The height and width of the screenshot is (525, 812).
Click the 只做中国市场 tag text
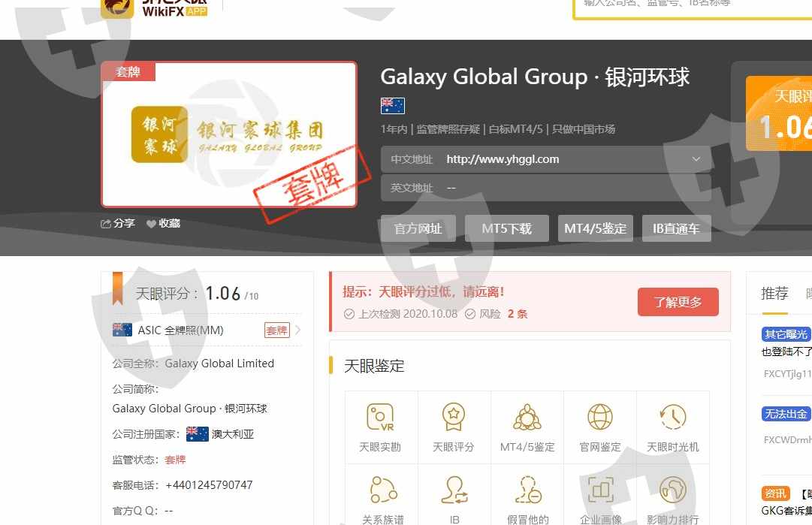tap(584, 129)
